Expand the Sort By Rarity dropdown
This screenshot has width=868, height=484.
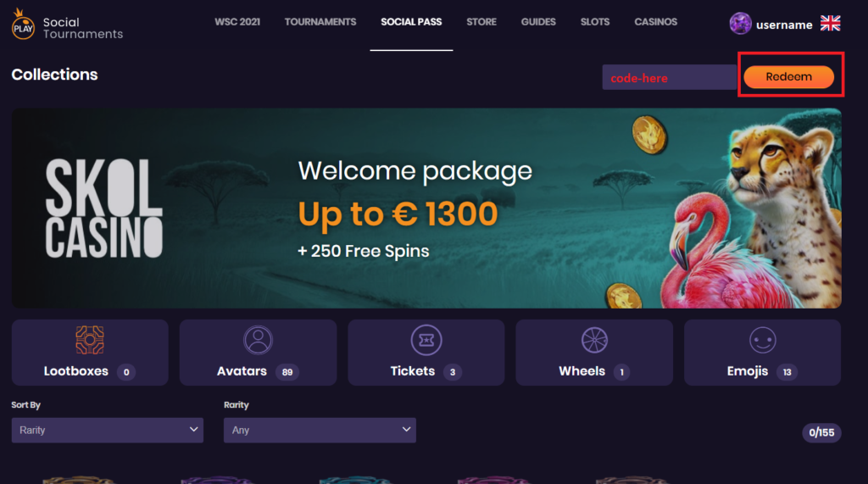108,431
